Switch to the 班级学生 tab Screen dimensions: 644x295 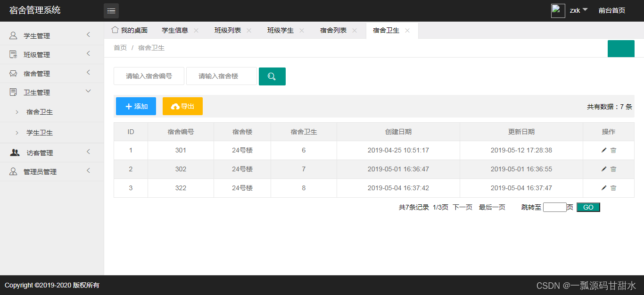tap(281, 30)
